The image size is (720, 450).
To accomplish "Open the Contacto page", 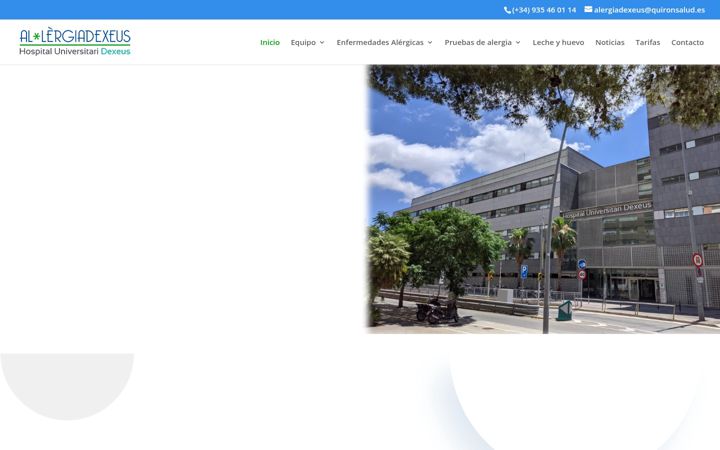I will 687,42.
